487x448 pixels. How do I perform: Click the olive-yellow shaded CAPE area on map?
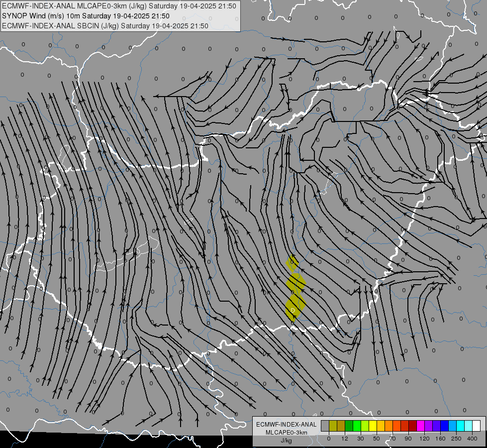coord(294,304)
